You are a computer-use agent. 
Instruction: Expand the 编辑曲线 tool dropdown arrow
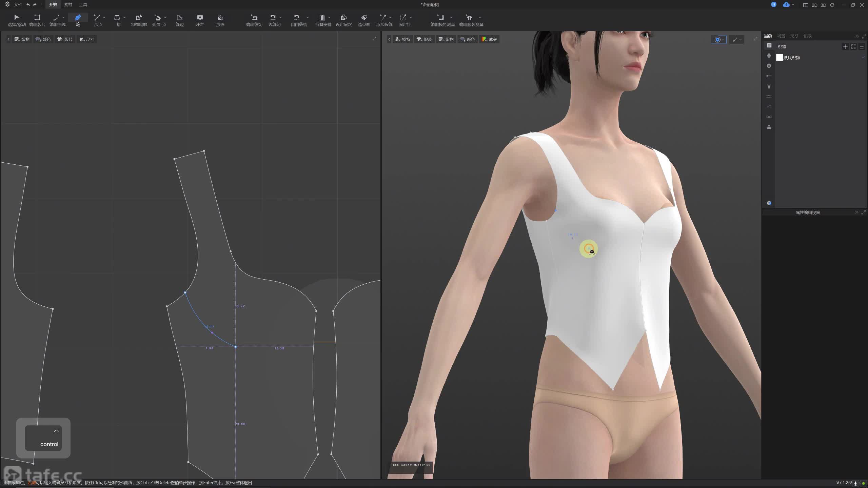(63, 17)
